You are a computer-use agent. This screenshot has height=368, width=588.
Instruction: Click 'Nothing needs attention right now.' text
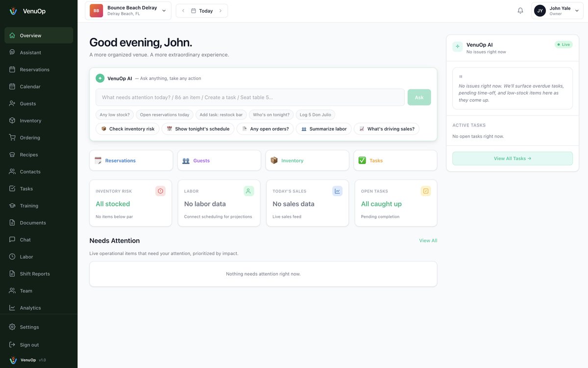click(263, 274)
